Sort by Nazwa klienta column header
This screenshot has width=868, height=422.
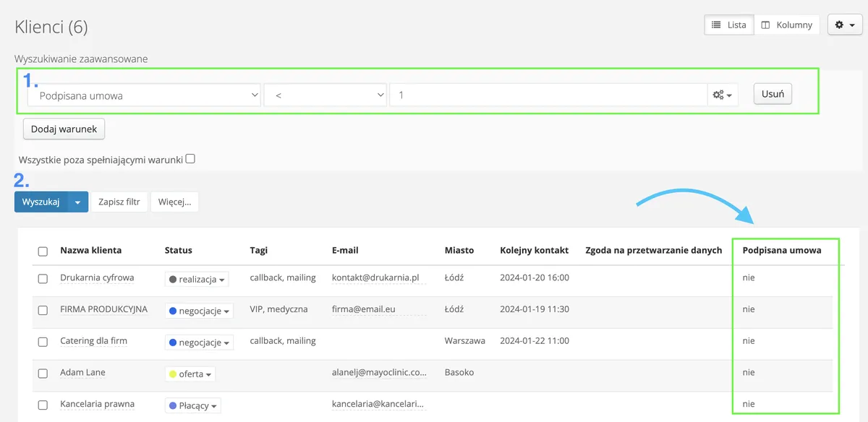(90, 250)
